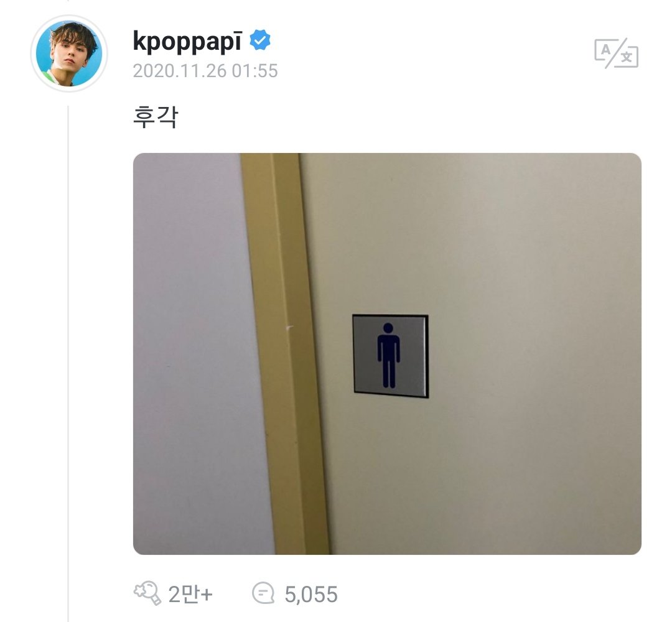Open the attached restroom photo
This screenshot has width=672, height=622.
click(x=387, y=353)
